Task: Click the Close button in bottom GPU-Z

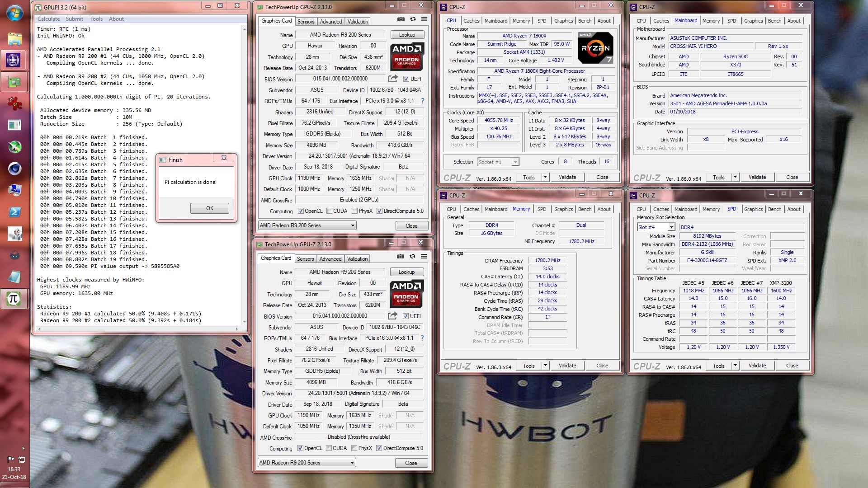Action: (x=411, y=463)
